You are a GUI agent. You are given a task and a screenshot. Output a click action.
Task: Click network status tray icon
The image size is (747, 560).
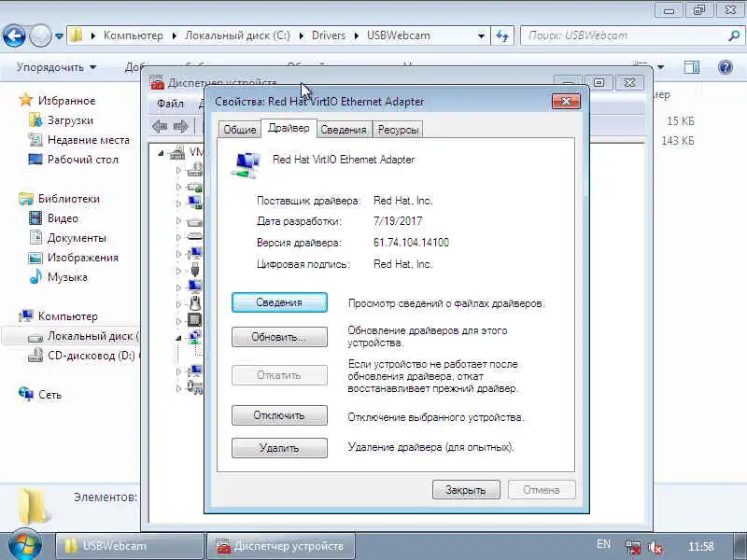pyautogui.click(x=633, y=547)
